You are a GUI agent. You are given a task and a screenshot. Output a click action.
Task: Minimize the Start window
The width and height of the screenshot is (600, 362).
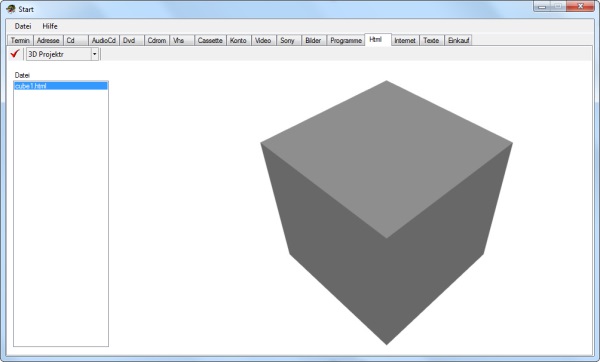point(542,6)
